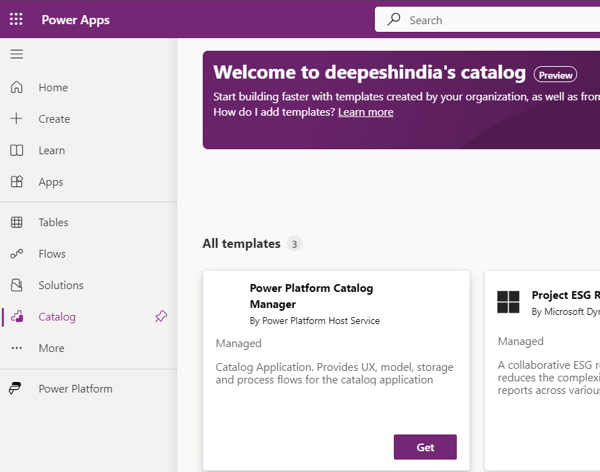Image resolution: width=600 pixels, height=472 pixels.
Task: Click the Tables grid icon
Action: point(16,223)
